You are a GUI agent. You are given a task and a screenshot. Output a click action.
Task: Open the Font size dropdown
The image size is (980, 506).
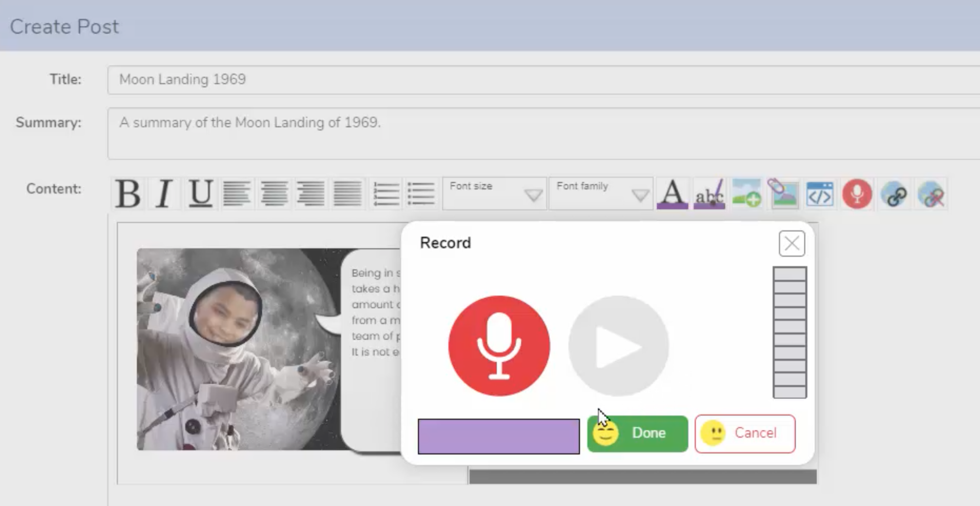pyautogui.click(x=494, y=194)
